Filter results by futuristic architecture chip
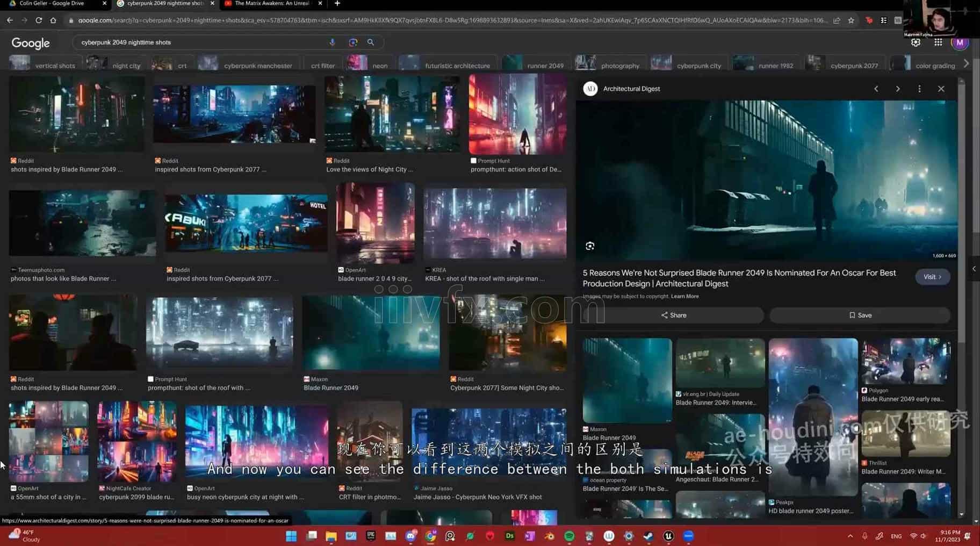 tap(447, 66)
